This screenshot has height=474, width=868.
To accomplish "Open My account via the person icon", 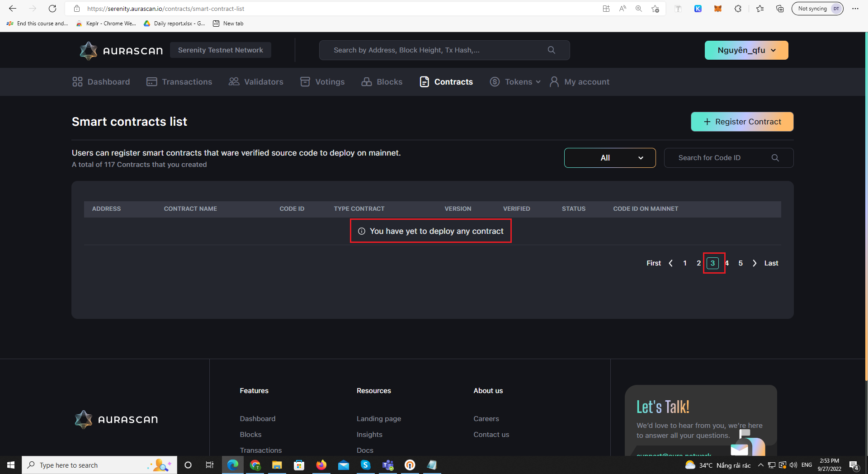I will pos(554,81).
